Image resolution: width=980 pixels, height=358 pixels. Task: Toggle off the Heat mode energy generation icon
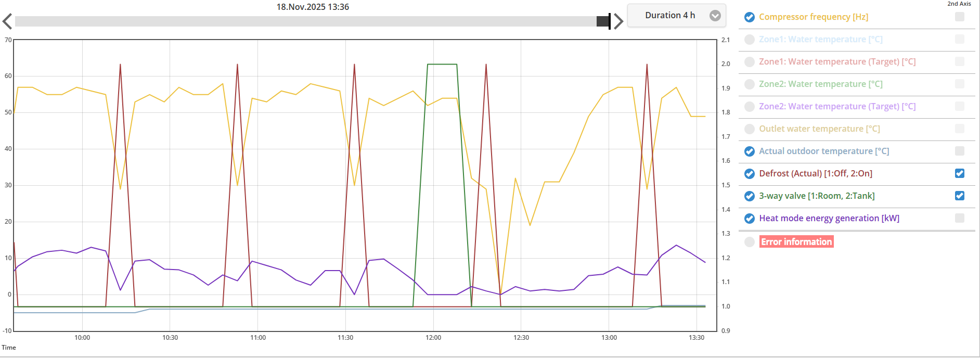tap(750, 219)
